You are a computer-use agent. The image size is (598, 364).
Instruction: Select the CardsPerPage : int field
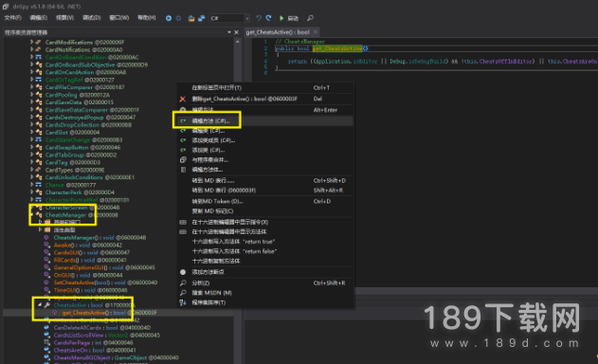tap(93, 342)
